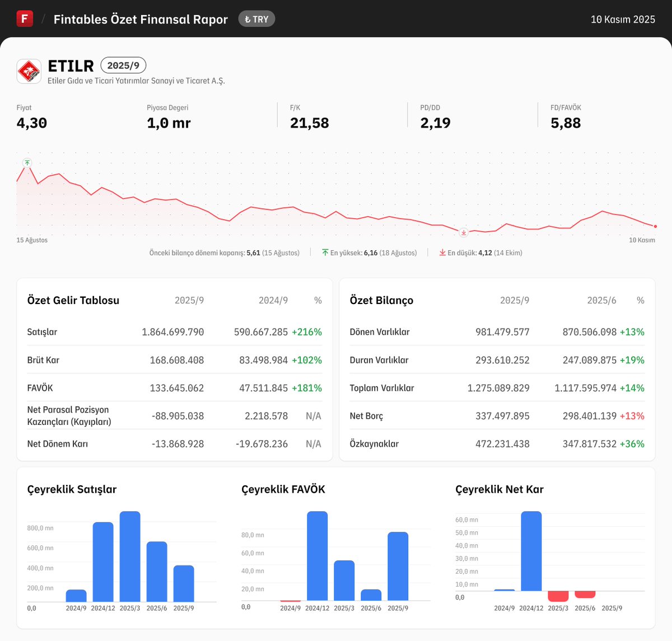Click the lira symbol inside the TRY badge
Image resolution: width=672 pixels, height=641 pixels.
tap(248, 18)
